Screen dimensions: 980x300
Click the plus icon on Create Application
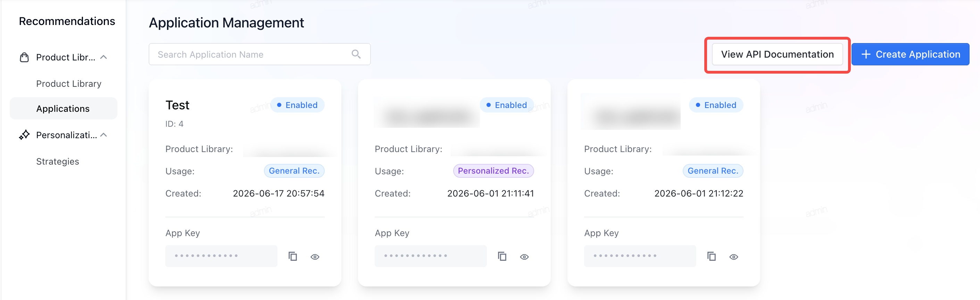(866, 55)
